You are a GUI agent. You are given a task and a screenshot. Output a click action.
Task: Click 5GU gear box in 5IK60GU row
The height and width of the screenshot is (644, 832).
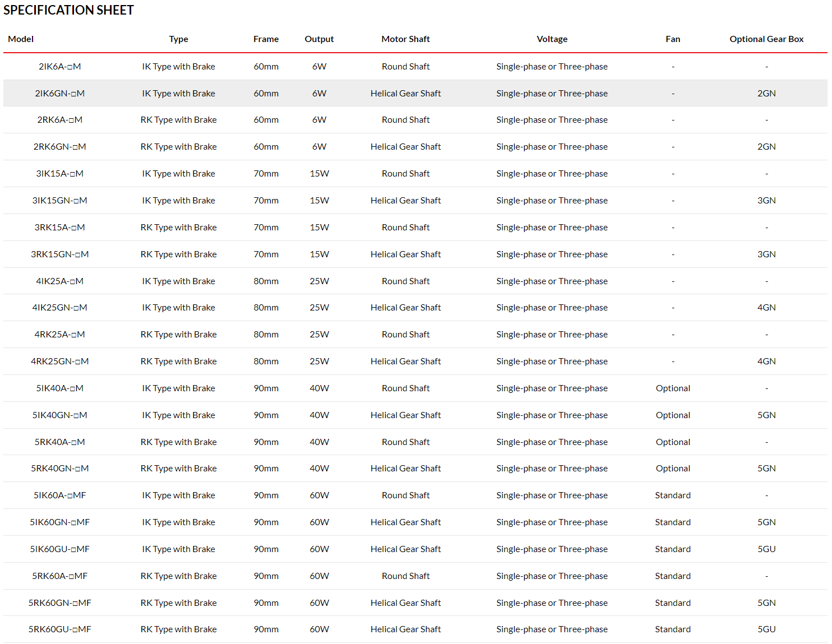pyautogui.click(x=766, y=549)
